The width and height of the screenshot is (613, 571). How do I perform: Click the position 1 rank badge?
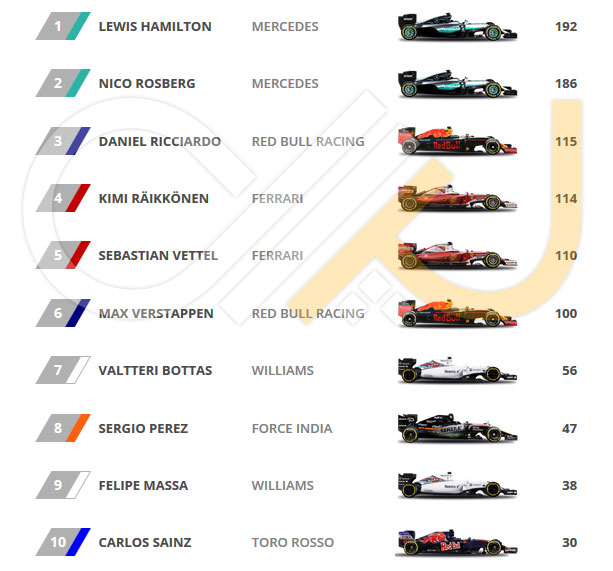tap(63, 26)
